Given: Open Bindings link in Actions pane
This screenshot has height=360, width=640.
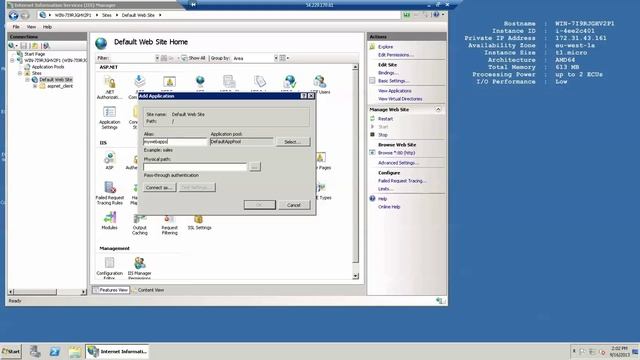Looking at the screenshot, I should point(388,73).
